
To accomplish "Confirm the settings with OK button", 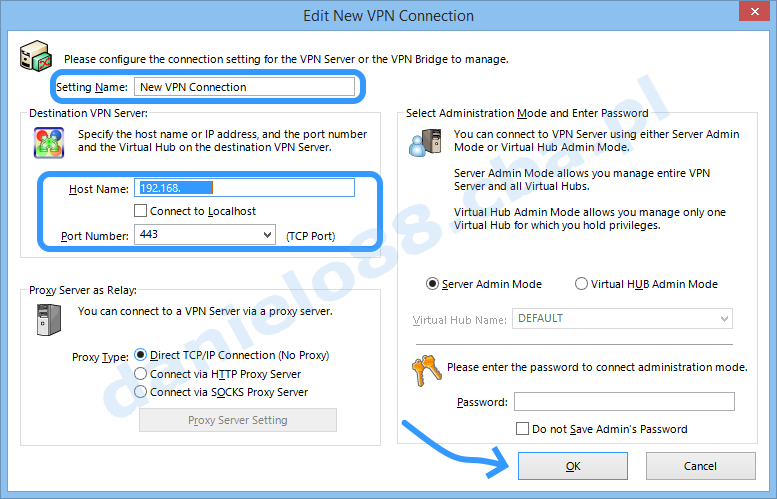I will [x=573, y=466].
